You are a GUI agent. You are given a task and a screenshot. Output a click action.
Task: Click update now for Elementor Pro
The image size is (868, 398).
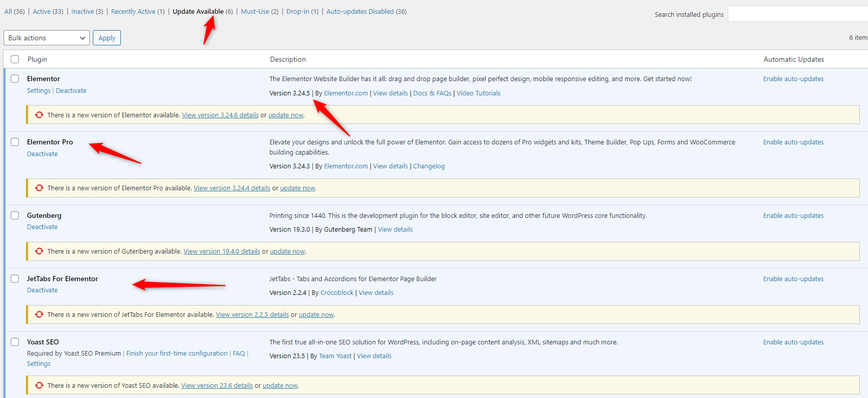click(x=298, y=188)
